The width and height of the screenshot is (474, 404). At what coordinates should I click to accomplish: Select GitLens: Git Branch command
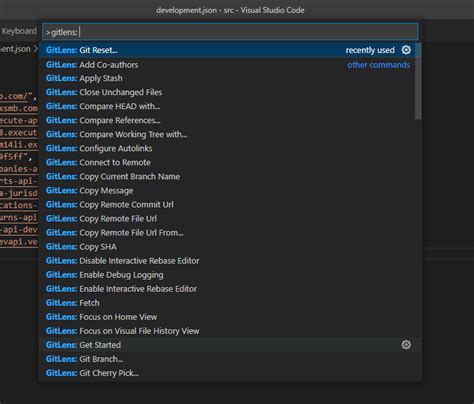(227, 359)
